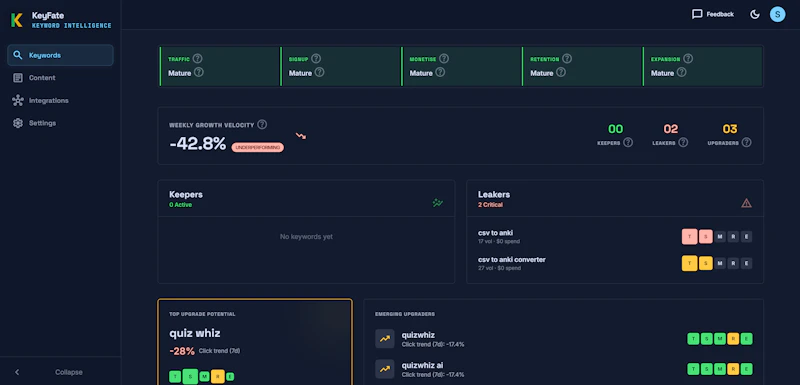Click the Feedback button
This screenshot has height=385, width=800.
pyautogui.click(x=713, y=14)
